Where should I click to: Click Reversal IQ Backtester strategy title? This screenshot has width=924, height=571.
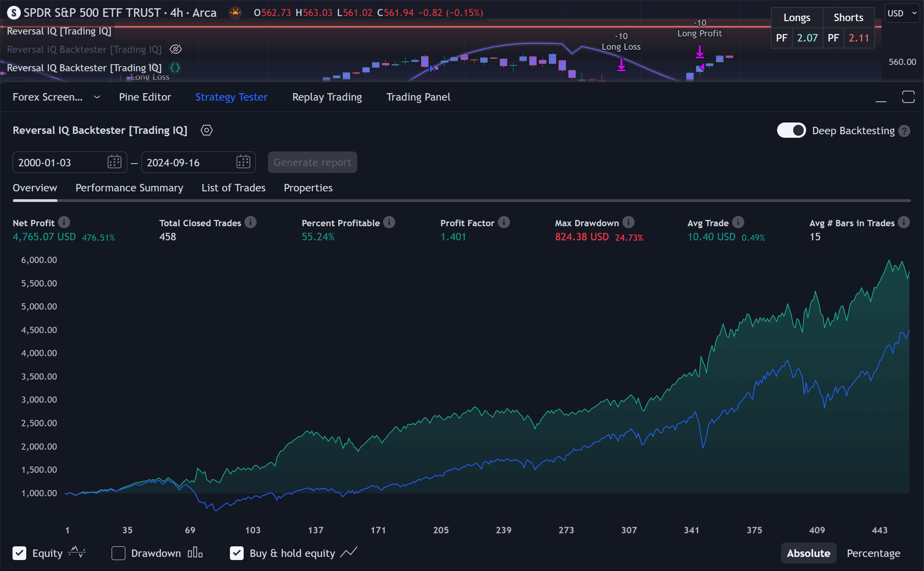[x=100, y=130]
